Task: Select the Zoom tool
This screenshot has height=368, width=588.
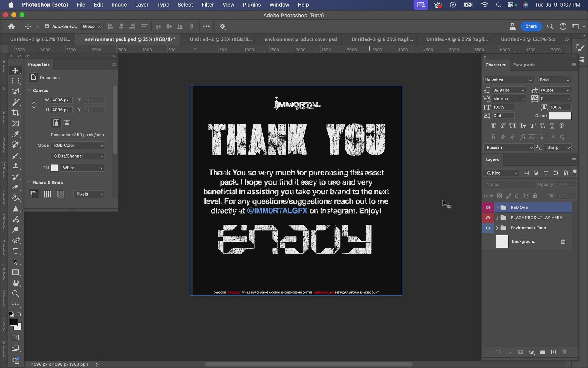Action: tap(16, 294)
